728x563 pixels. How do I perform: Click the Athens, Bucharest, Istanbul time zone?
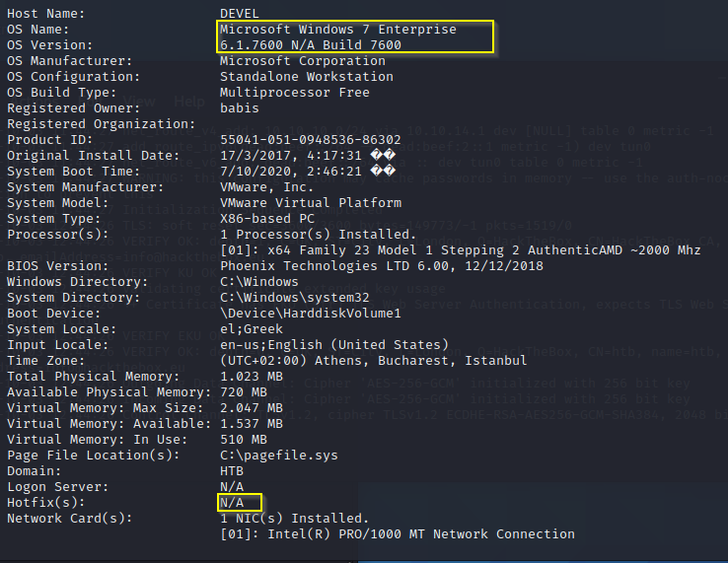point(353,361)
